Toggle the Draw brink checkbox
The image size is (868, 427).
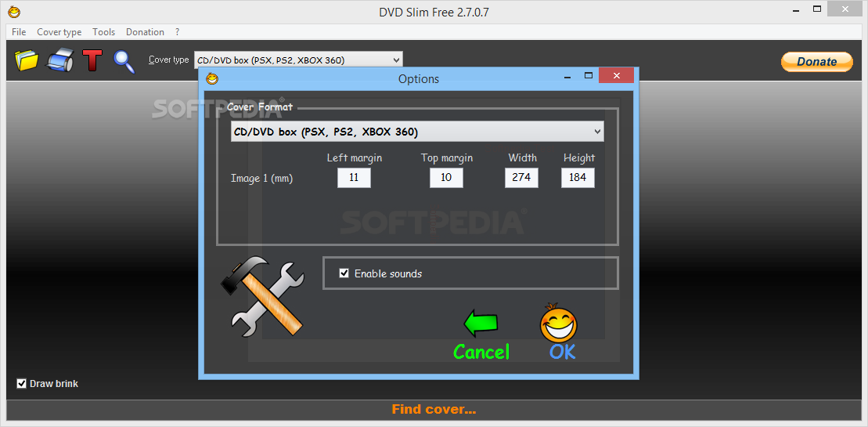point(22,383)
